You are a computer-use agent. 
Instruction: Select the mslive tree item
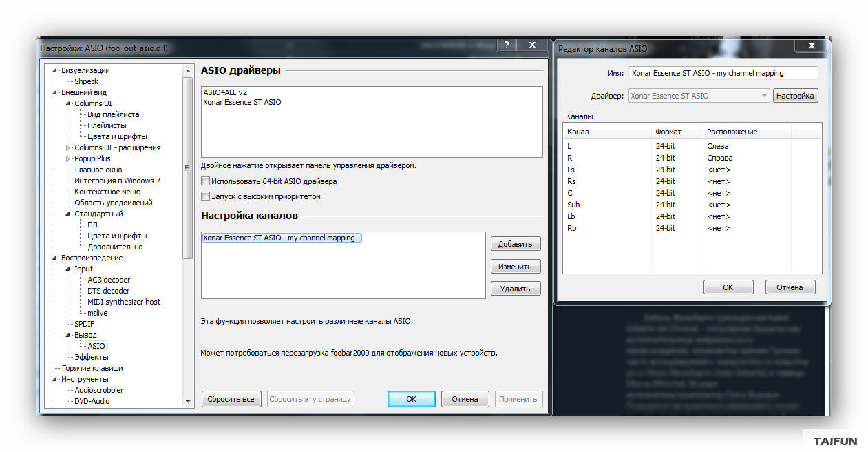[98, 313]
